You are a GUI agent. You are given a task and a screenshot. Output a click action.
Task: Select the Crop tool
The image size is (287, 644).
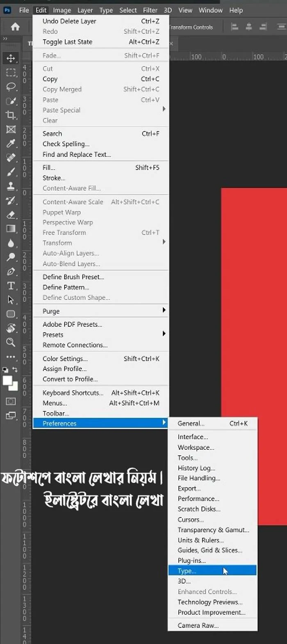pyautogui.click(x=11, y=115)
